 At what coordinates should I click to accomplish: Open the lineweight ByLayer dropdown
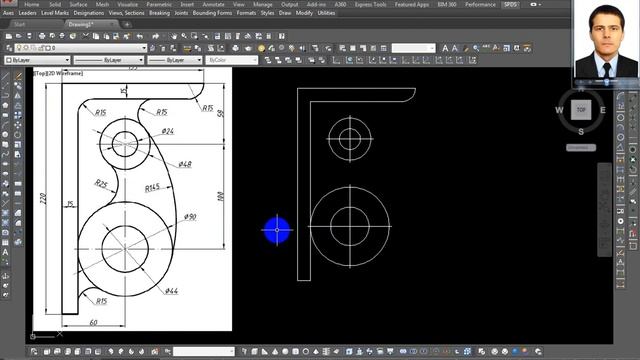coord(175,60)
